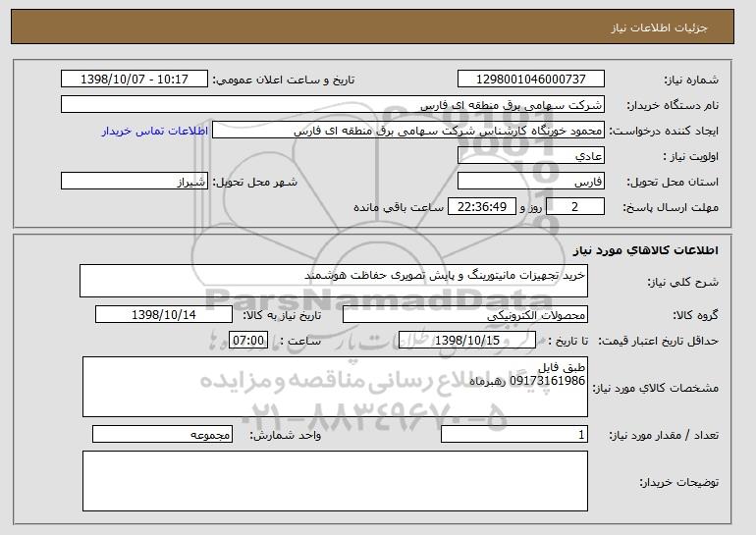Click the quantity field showing 1

point(514,434)
